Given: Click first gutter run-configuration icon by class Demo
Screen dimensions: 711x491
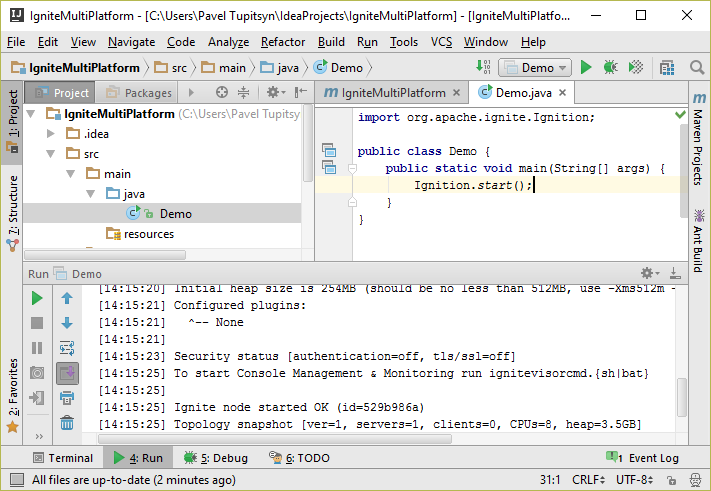Looking at the screenshot, I should (x=329, y=150).
